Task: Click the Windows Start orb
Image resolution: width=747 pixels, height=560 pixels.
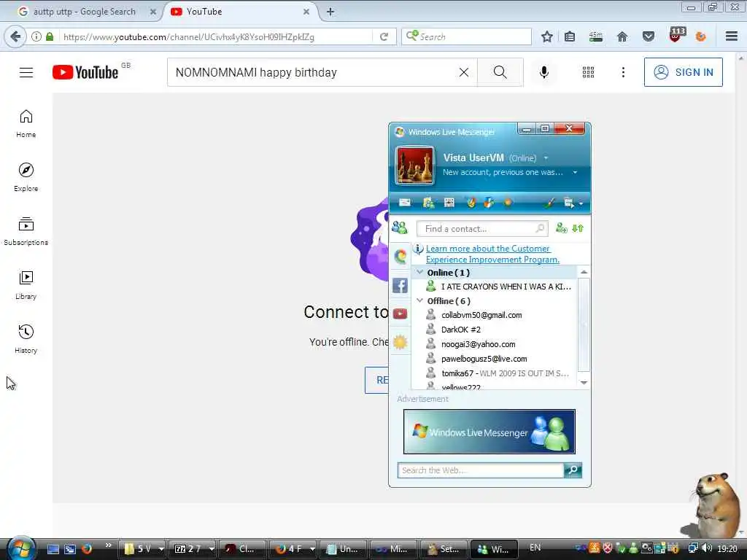Action: pyautogui.click(x=21, y=548)
